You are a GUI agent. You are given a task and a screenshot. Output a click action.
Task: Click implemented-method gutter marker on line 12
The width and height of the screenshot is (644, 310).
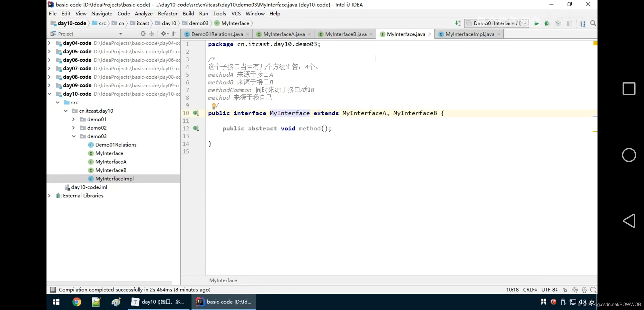tap(196, 128)
